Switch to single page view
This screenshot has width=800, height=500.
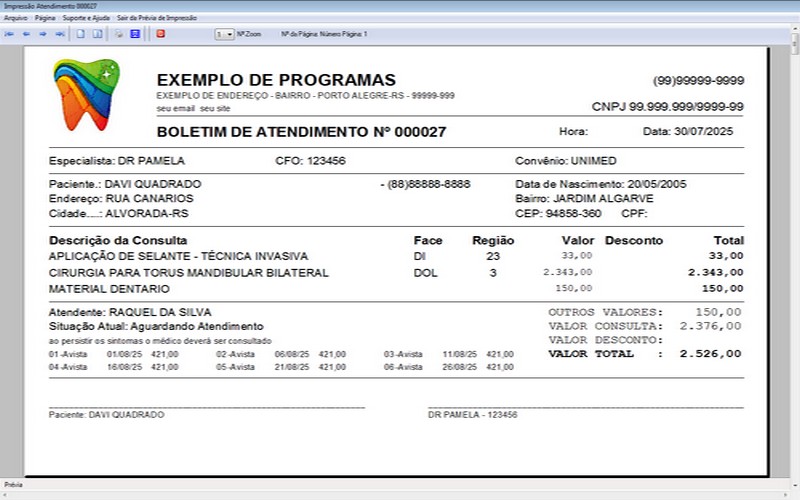81,34
